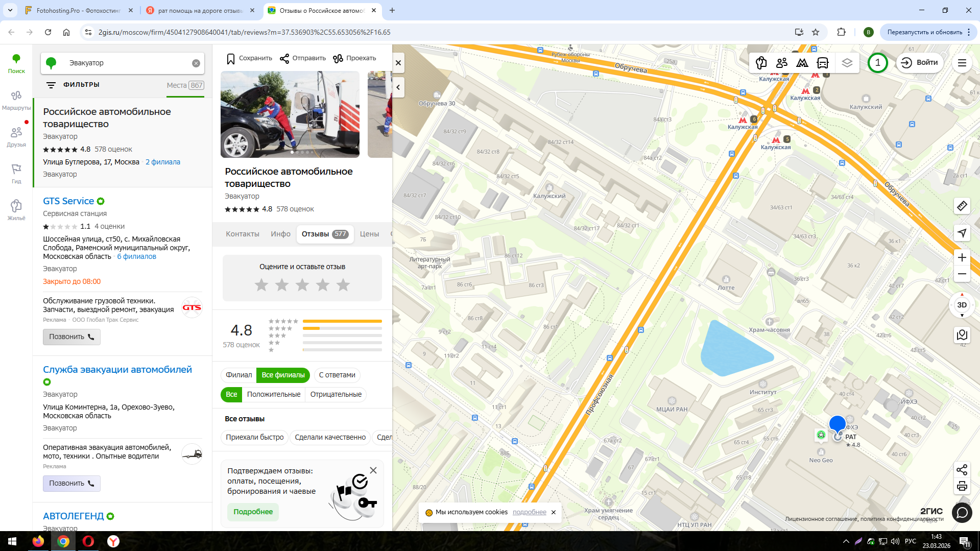
Task: Open the Windows Start menu
Action: pyautogui.click(x=12, y=541)
